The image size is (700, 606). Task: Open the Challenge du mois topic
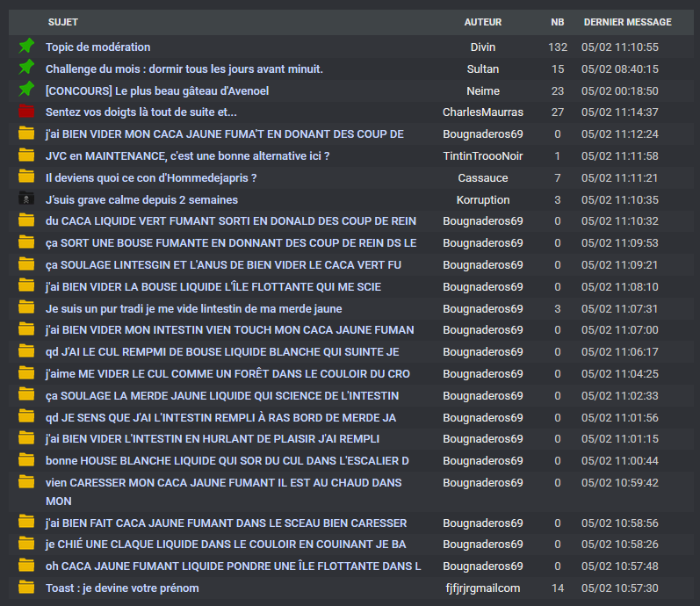(184, 69)
